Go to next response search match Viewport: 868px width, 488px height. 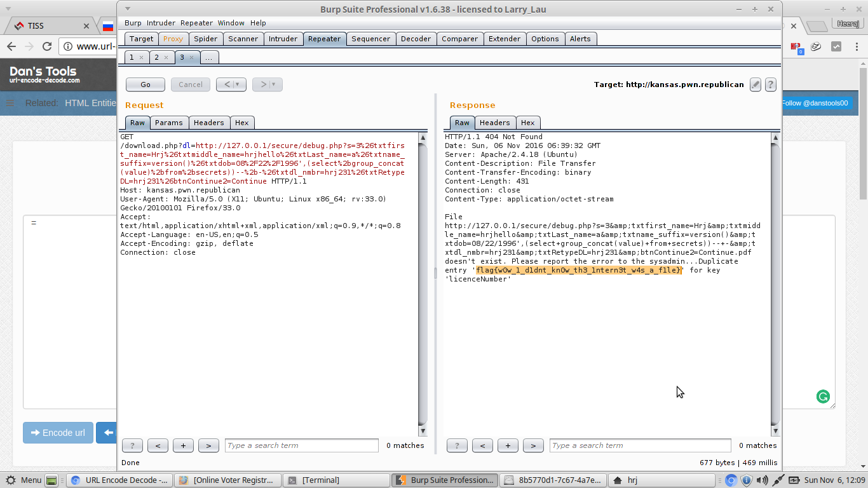click(x=533, y=445)
